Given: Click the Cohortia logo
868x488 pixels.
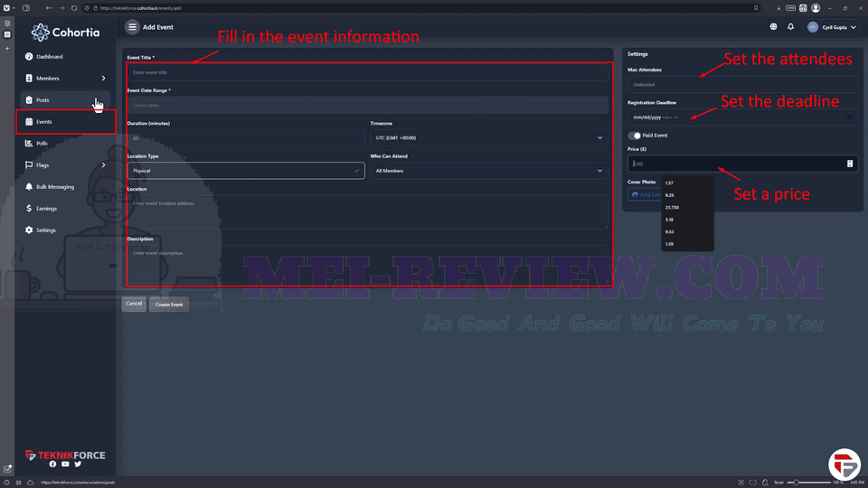Looking at the screenshot, I should pyautogui.click(x=65, y=33).
